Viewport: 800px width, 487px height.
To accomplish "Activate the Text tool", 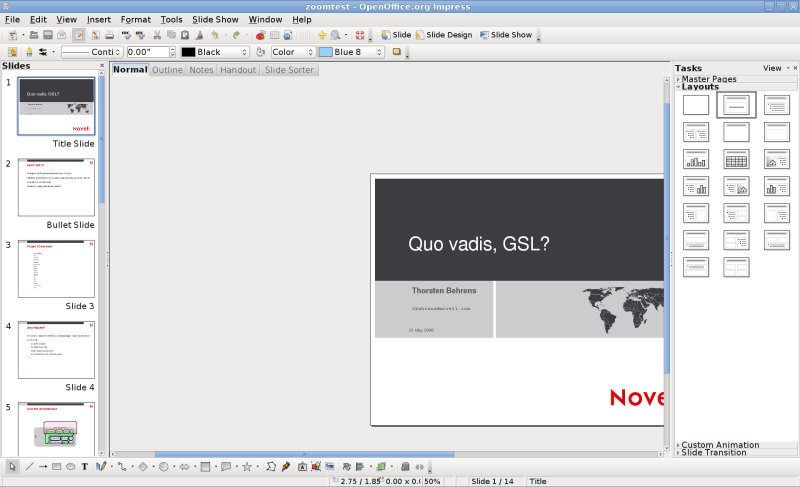I will (x=85, y=466).
